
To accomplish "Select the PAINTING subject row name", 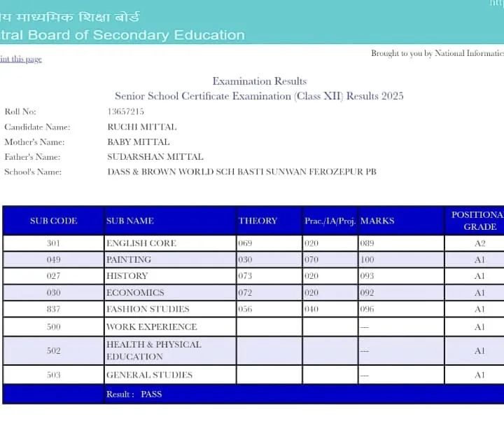I will click(x=128, y=259).
